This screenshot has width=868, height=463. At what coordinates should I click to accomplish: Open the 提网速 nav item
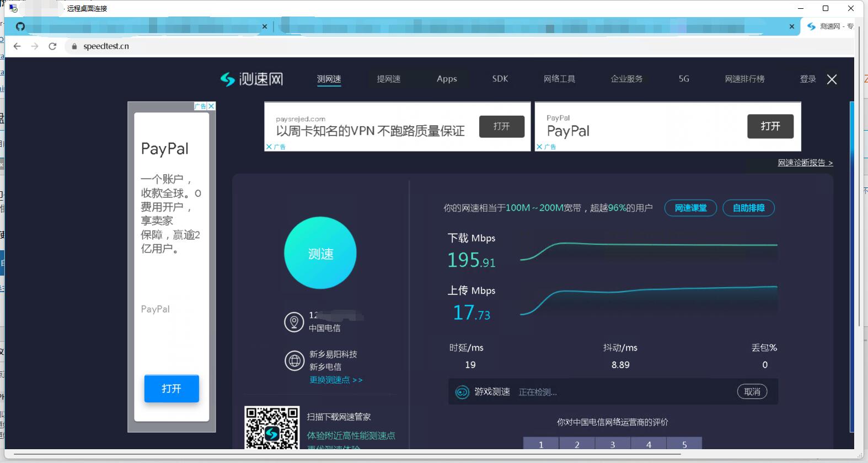point(389,79)
